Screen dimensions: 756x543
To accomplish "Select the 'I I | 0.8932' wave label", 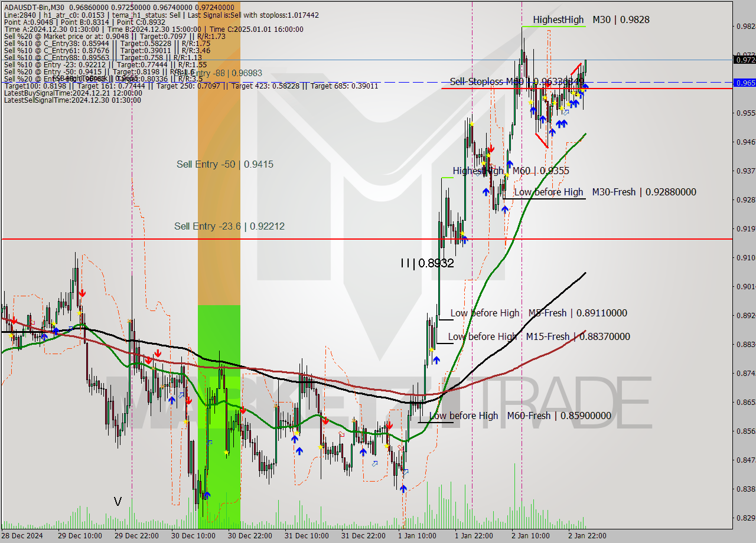I will pyautogui.click(x=427, y=263).
